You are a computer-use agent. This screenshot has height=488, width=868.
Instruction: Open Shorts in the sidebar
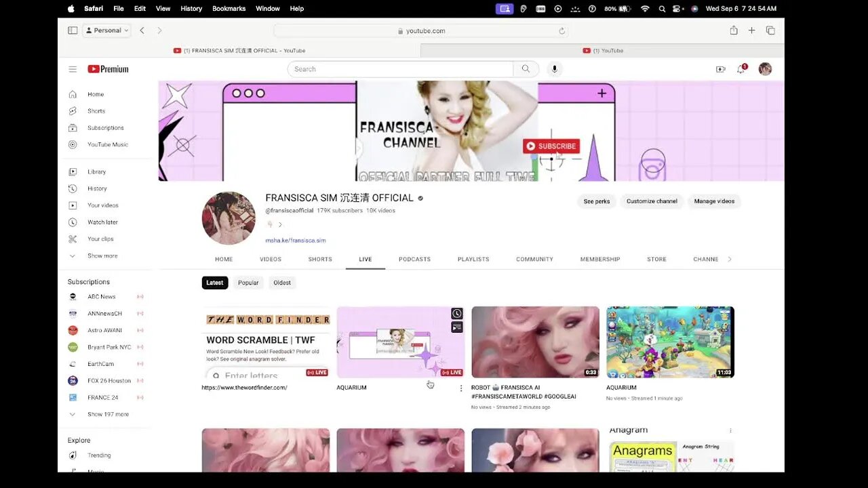pyautogui.click(x=96, y=111)
